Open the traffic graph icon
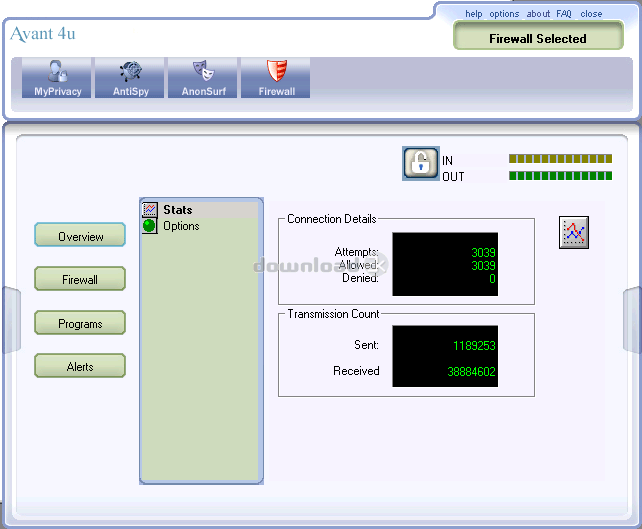642x529 pixels. 574,233
